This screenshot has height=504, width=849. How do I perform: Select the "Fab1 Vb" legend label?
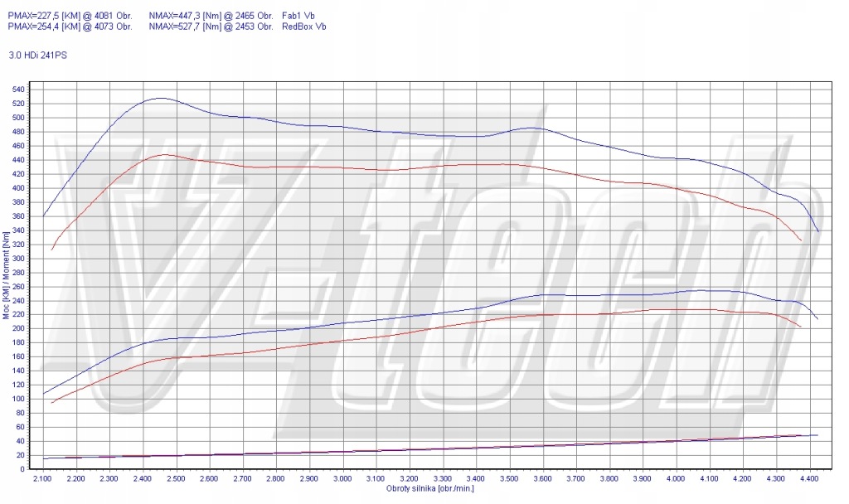tap(298, 14)
